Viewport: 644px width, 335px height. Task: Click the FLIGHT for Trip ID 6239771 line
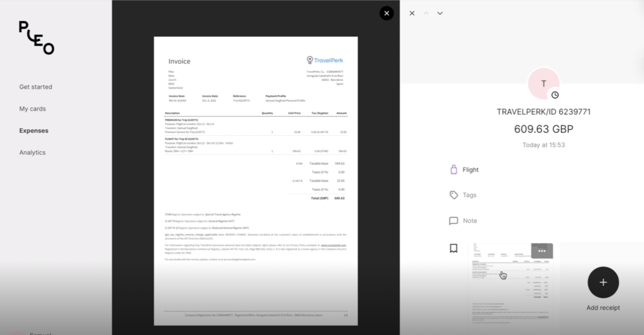182,139
